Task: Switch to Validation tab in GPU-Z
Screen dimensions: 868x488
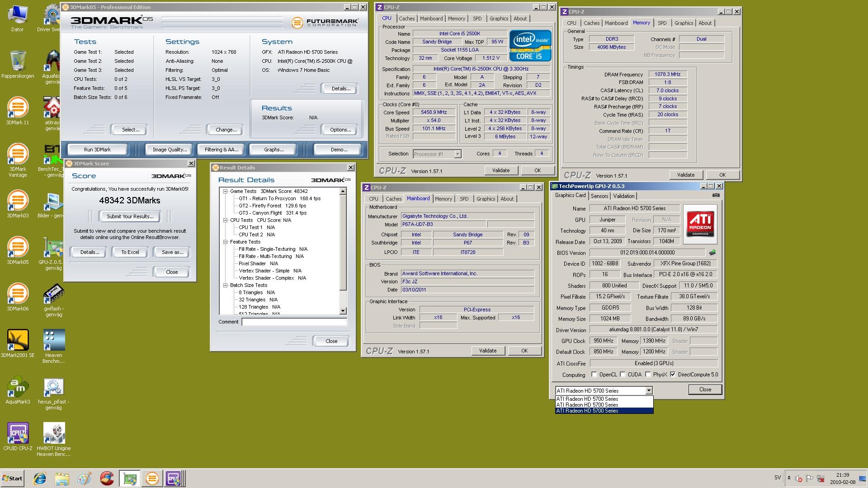Action: pos(624,196)
